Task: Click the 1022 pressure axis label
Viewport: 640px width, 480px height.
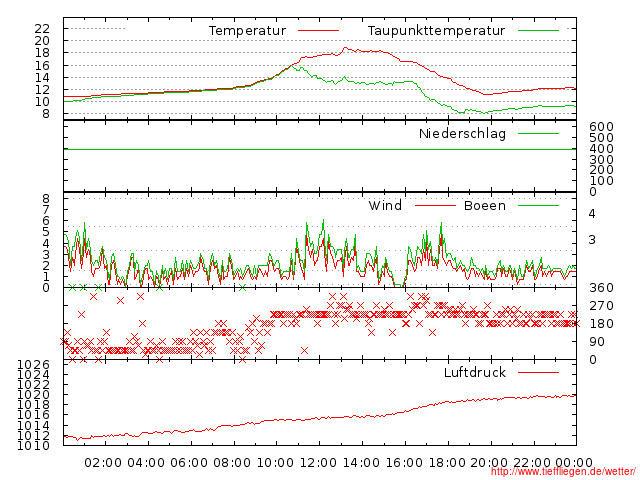Action: 33,384
